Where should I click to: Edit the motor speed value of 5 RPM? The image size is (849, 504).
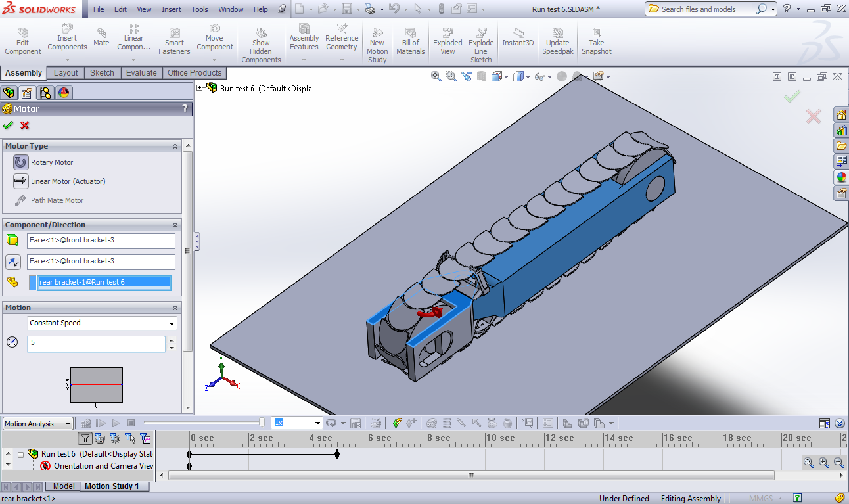96,344
